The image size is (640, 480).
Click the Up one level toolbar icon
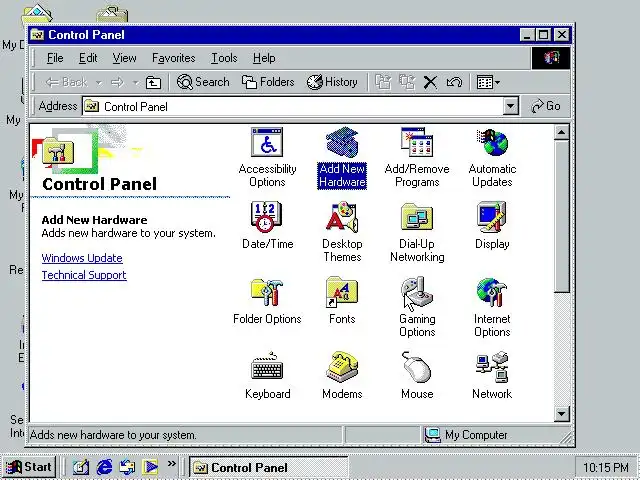153,83
